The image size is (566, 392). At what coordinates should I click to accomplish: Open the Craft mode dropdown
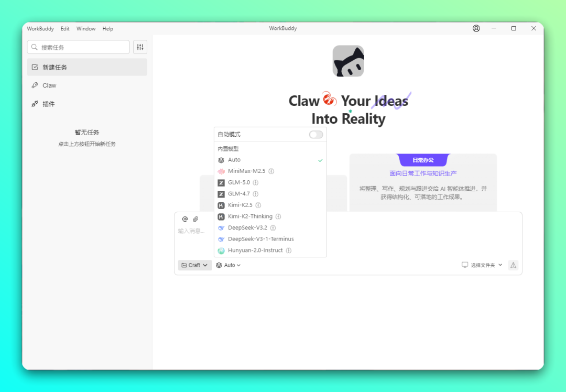(x=194, y=265)
